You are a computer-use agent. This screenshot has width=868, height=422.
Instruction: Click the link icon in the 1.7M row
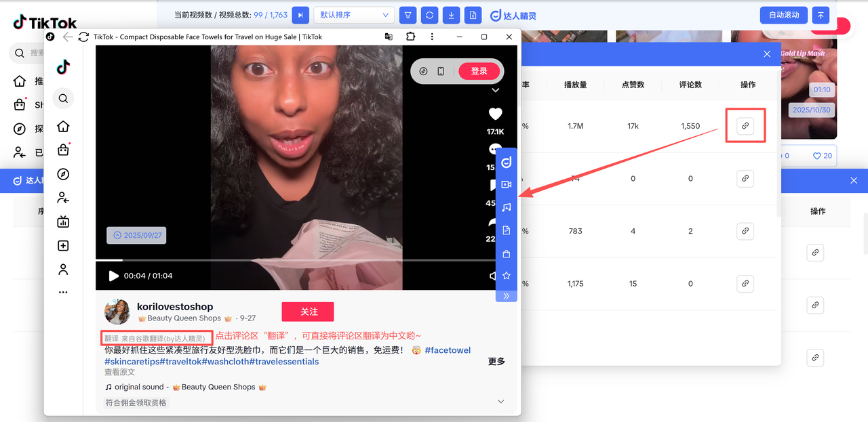(745, 126)
